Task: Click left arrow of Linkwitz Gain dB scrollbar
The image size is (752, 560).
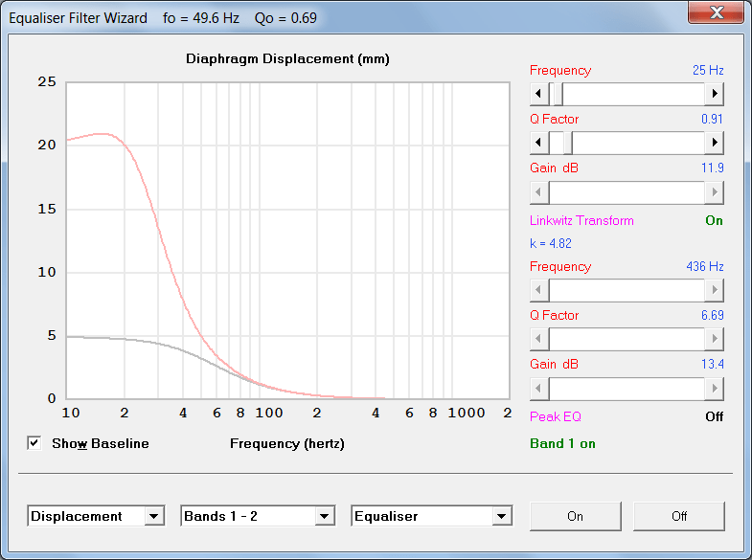Action: tap(539, 192)
